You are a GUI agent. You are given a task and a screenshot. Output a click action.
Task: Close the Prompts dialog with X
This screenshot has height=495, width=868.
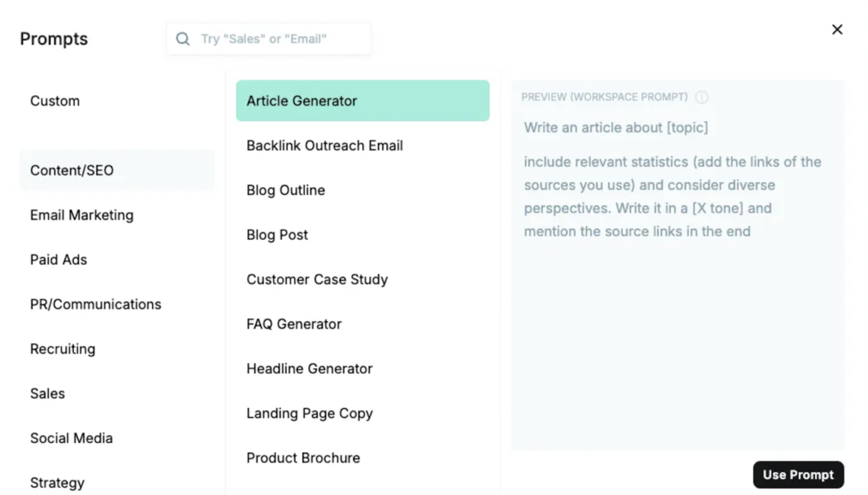tap(837, 29)
